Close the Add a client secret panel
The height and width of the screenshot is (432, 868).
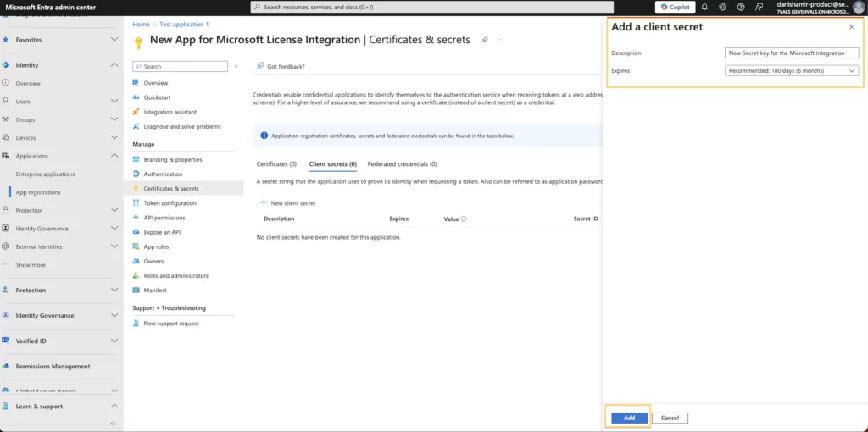[x=851, y=27]
